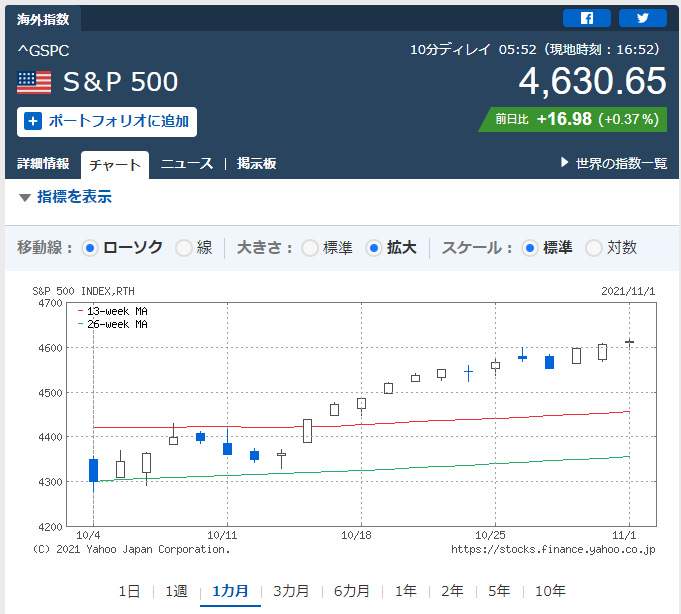The width and height of the screenshot is (681, 614).
Task: Click the S&P 500 INDEX,RTH chart title
Action: point(83,291)
